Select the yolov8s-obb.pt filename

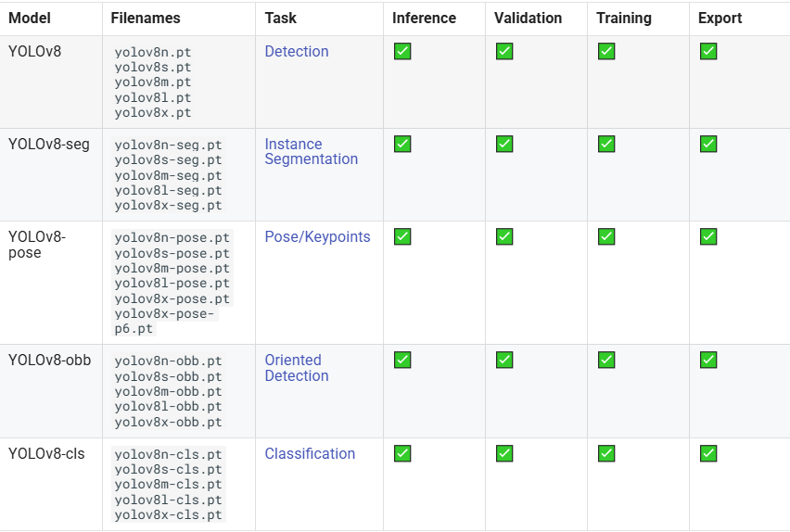pos(168,377)
